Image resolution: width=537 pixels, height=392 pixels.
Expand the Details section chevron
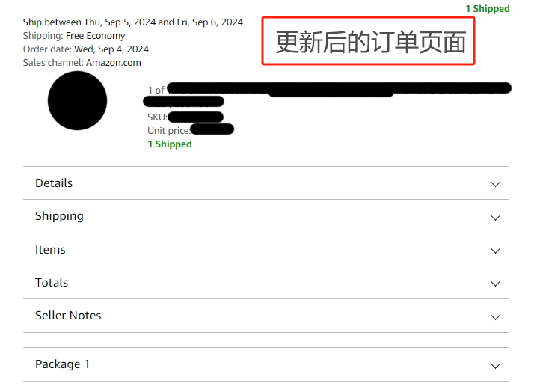coord(495,184)
